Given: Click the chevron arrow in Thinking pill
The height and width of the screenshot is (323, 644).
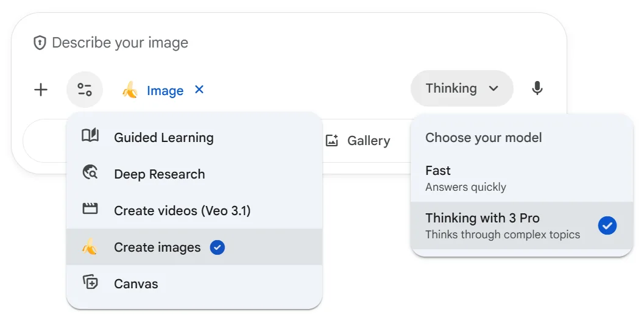Looking at the screenshot, I should 494,88.
